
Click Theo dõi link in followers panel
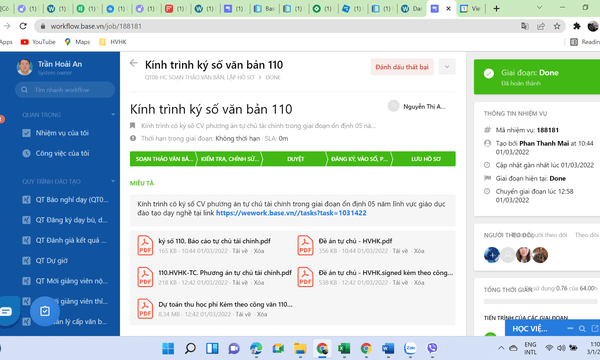pyautogui.click(x=587, y=235)
